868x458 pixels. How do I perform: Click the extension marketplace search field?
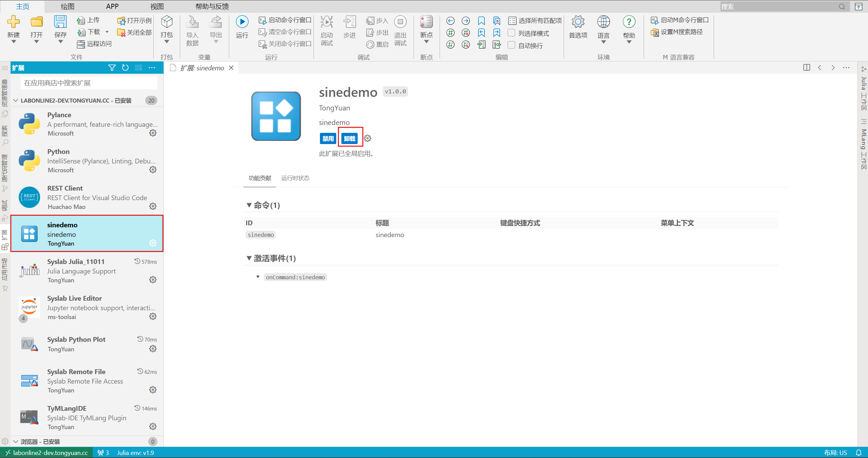click(89, 83)
